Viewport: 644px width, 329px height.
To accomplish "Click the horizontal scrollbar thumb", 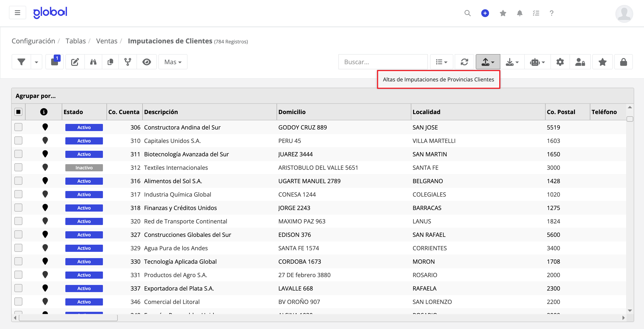I will click(68, 318).
